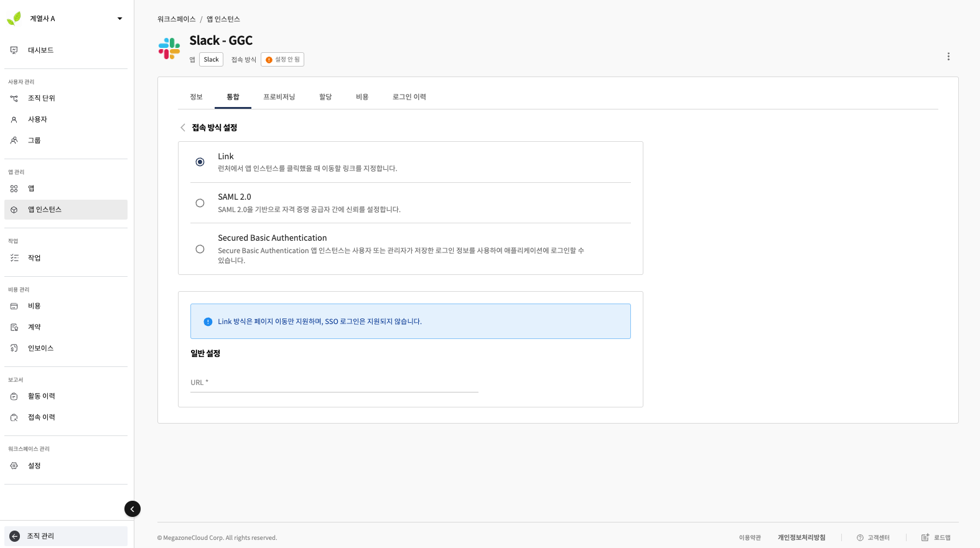980x548 pixels.
Task: Click the 비용 card icon in sidebar
Action: point(14,306)
